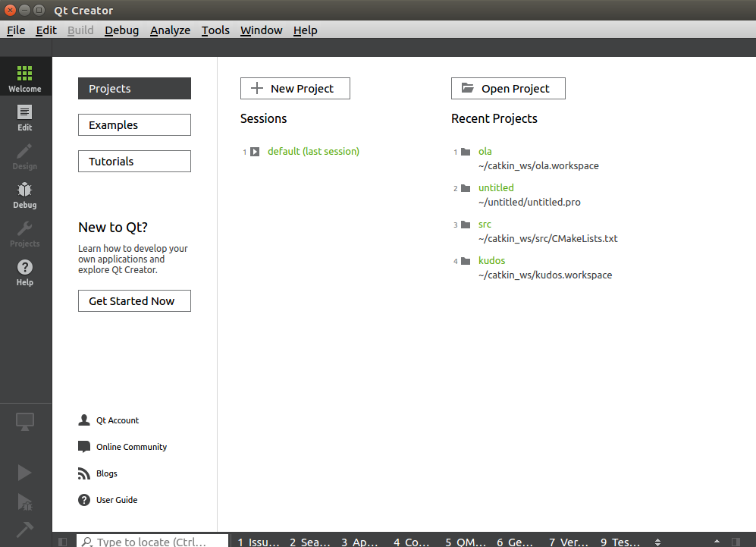Click path ~/catkin_ws/ola.workspace
Viewport: 756px width, 547px height.
[538, 166]
